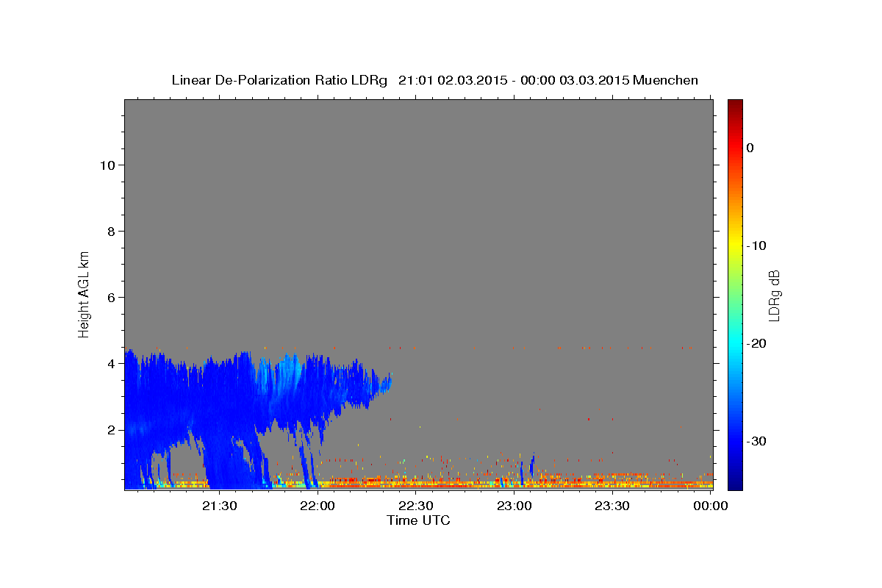Click the plot title 'Linear De-Polarization Ratio LDRg'
882x588 pixels.
pyautogui.click(x=279, y=80)
